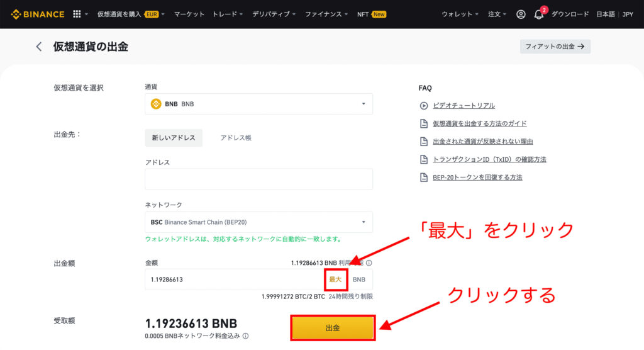Open ビデオチュートリアル link

click(x=464, y=106)
